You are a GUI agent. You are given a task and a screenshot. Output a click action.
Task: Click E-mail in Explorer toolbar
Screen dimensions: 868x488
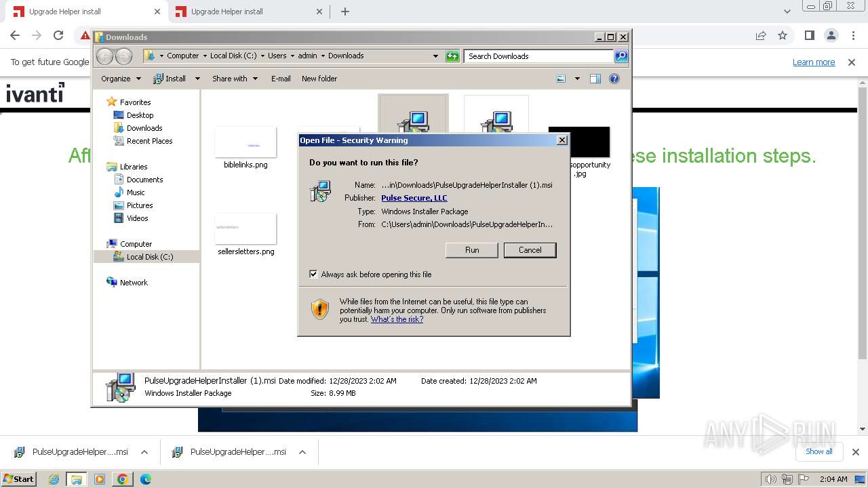coord(281,79)
